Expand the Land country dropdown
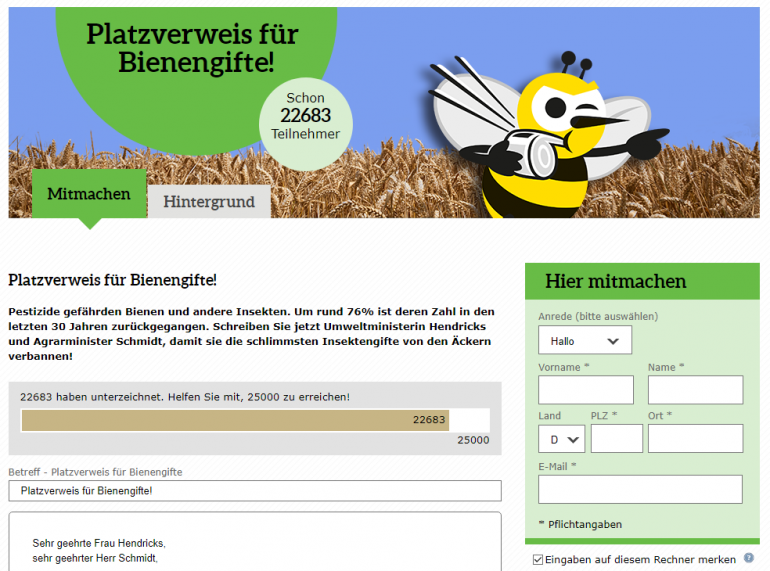The height and width of the screenshot is (571, 770). click(561, 439)
